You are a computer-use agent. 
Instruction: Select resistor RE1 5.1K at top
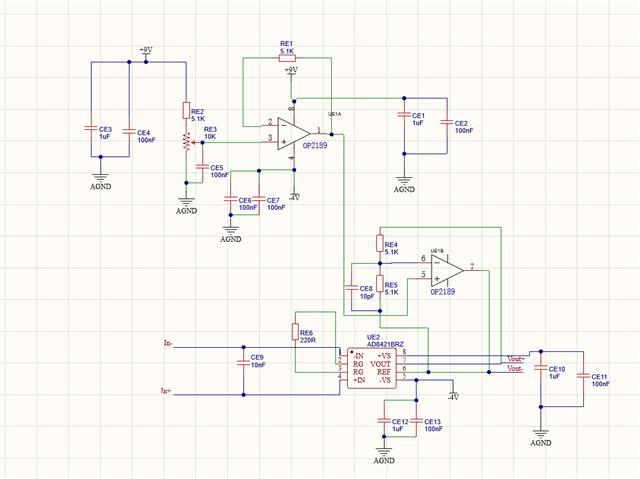[x=287, y=58]
